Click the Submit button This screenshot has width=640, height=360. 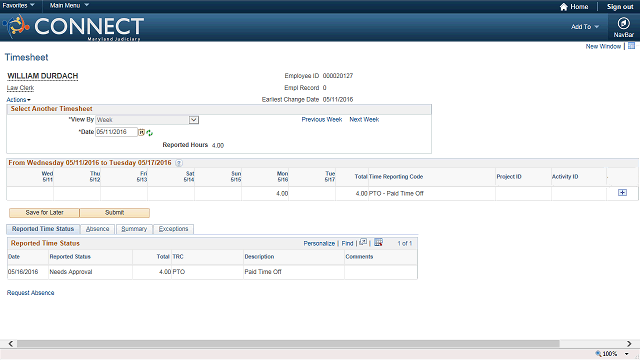[x=115, y=213]
